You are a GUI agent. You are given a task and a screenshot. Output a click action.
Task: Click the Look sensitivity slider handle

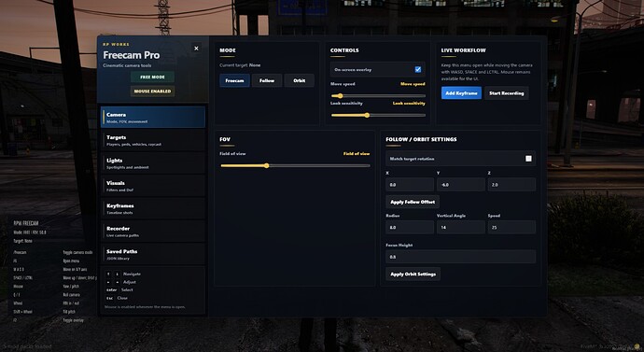coord(367,116)
